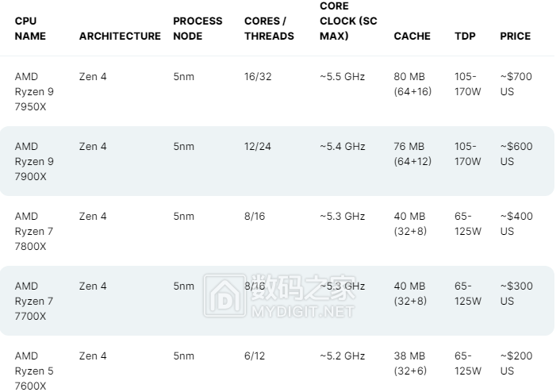Click the 76 MB (64+12) cache cell
The image size is (560, 392).
pyautogui.click(x=412, y=154)
